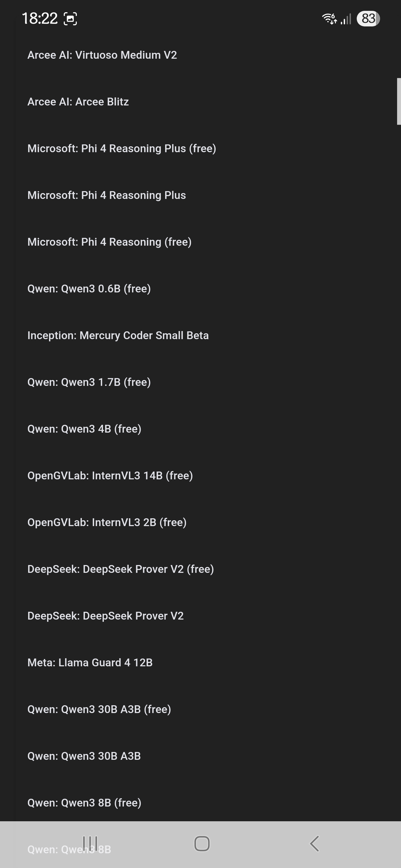This screenshot has width=401, height=868.
Task: Select Microsoft: Phi 4 Reasoning Plus (free)
Action: 122,148
